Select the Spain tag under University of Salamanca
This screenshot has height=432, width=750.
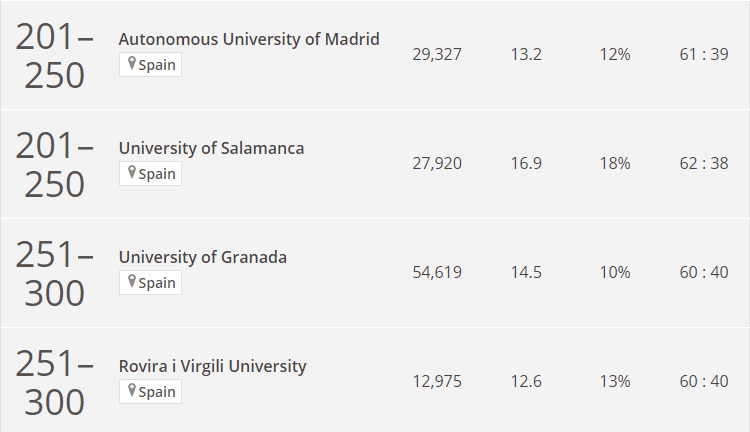coord(150,174)
